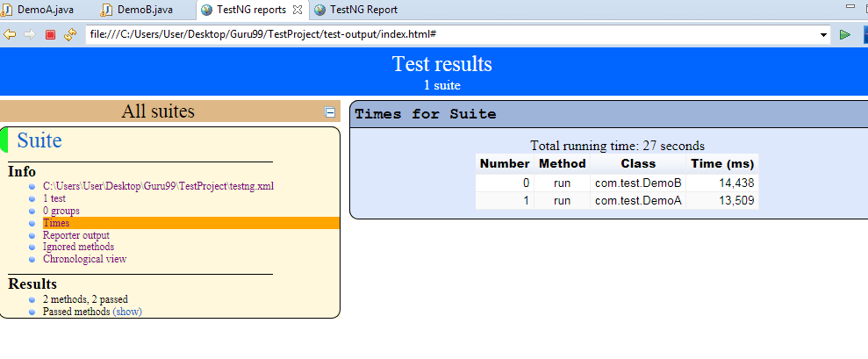Show the Passed methods list
The height and width of the screenshot is (359, 868).
[127, 312]
